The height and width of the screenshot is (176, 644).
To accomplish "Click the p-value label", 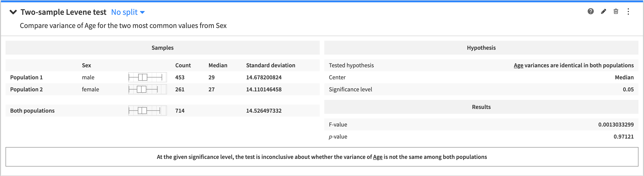I will tap(338, 136).
